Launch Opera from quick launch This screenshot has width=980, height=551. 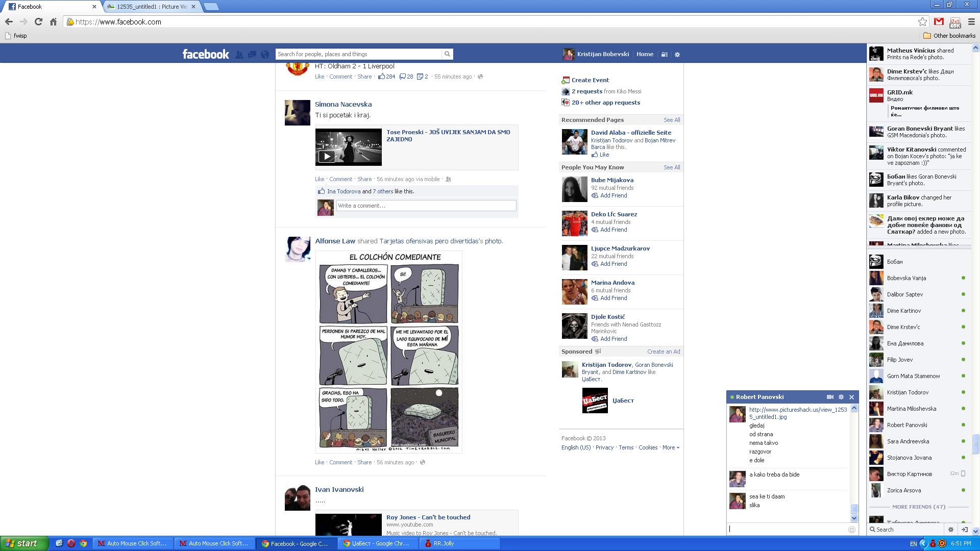71,543
